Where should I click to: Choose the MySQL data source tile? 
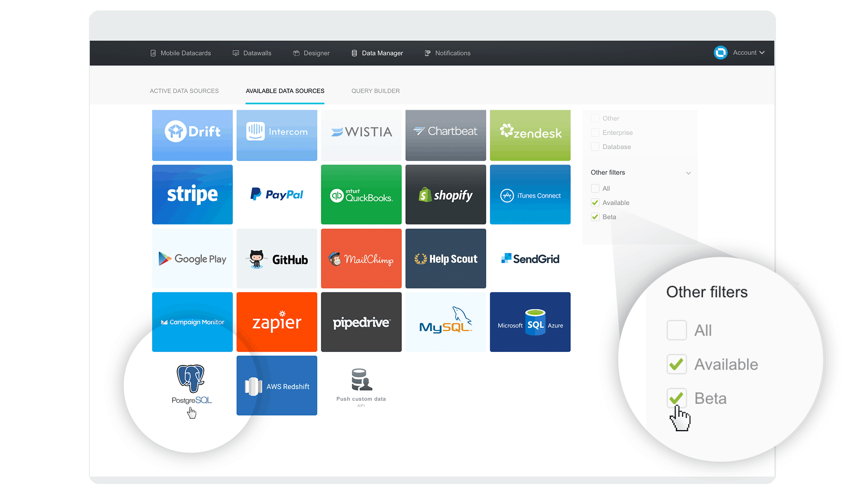pyautogui.click(x=446, y=322)
